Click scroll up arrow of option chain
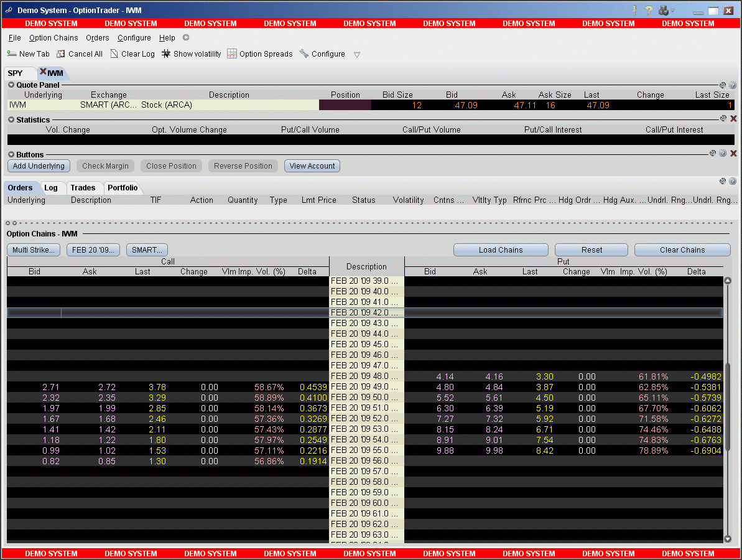Image resolution: width=742 pixels, height=560 pixels. pos(728,281)
